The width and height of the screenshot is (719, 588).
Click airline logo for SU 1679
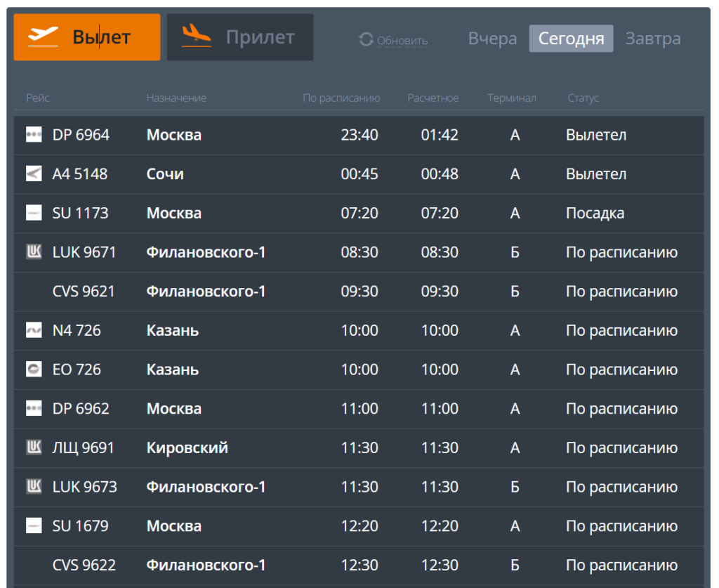[34, 525]
